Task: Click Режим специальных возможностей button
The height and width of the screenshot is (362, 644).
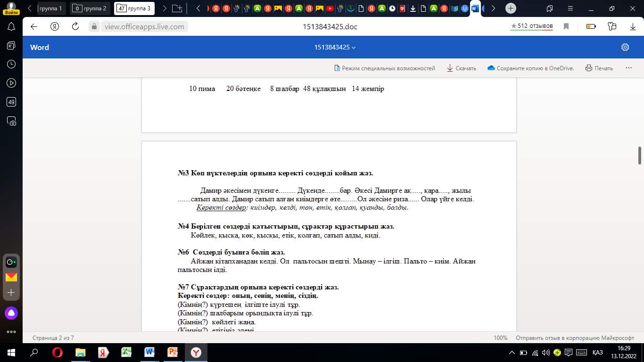Action: point(384,68)
